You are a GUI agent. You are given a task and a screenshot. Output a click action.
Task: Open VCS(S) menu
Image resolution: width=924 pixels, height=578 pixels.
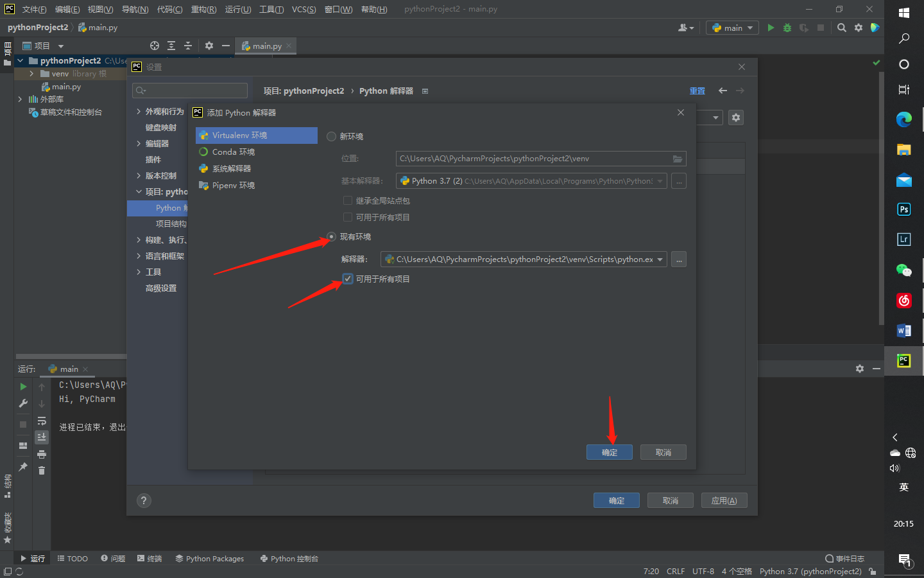(x=304, y=9)
